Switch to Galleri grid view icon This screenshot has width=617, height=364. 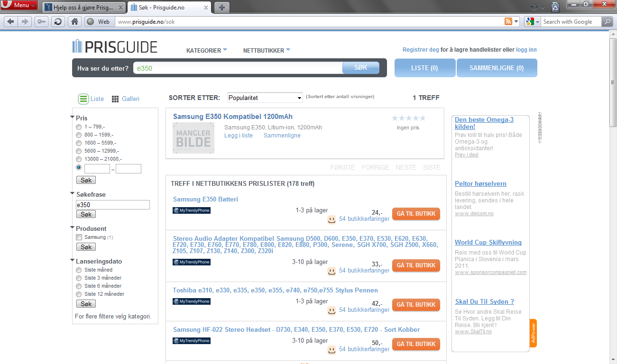coord(115,99)
